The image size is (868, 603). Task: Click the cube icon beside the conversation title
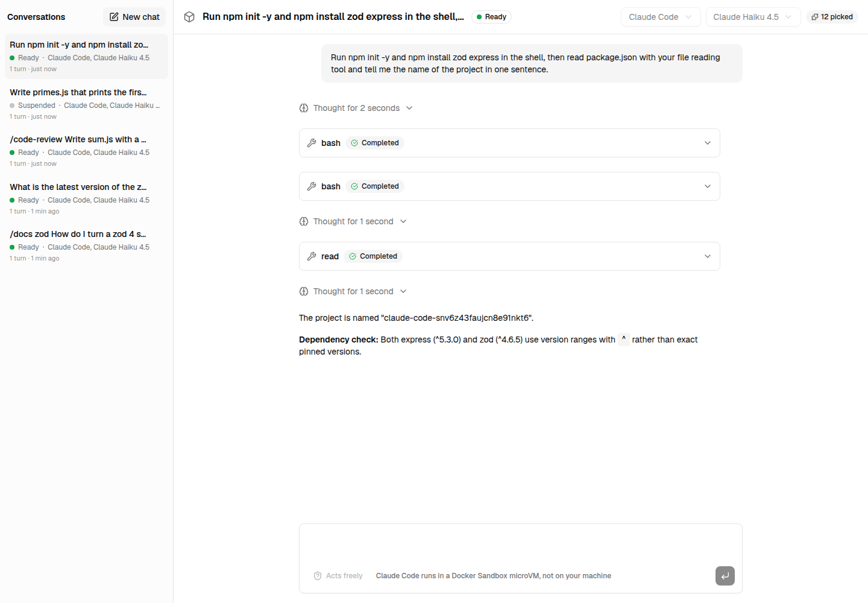click(189, 17)
